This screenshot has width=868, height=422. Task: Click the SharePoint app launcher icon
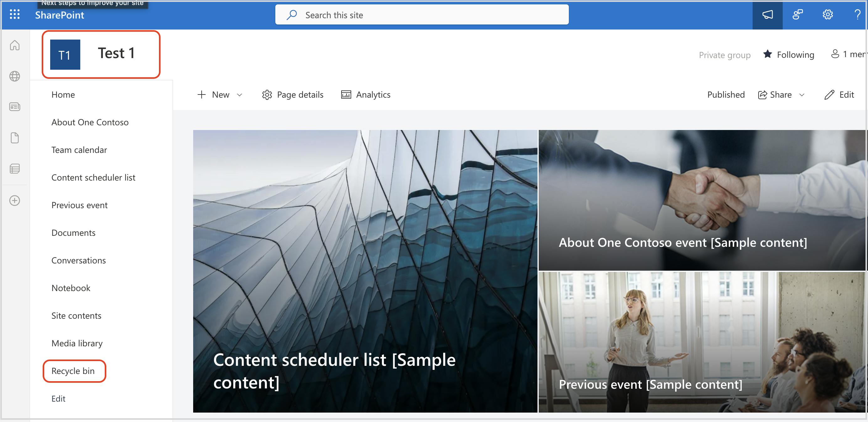click(14, 14)
